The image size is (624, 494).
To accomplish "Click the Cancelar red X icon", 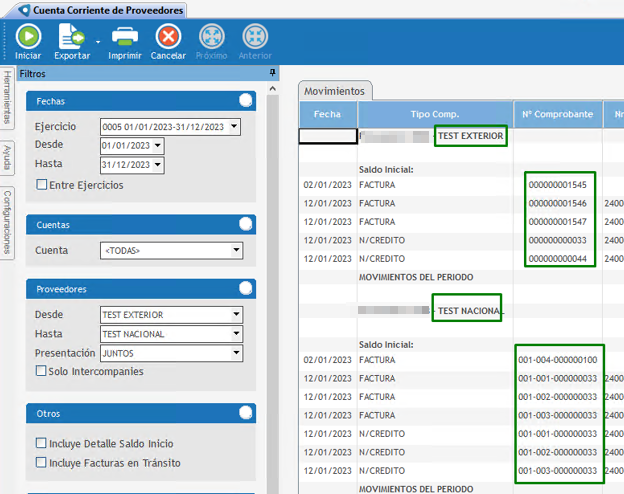I will (168, 37).
